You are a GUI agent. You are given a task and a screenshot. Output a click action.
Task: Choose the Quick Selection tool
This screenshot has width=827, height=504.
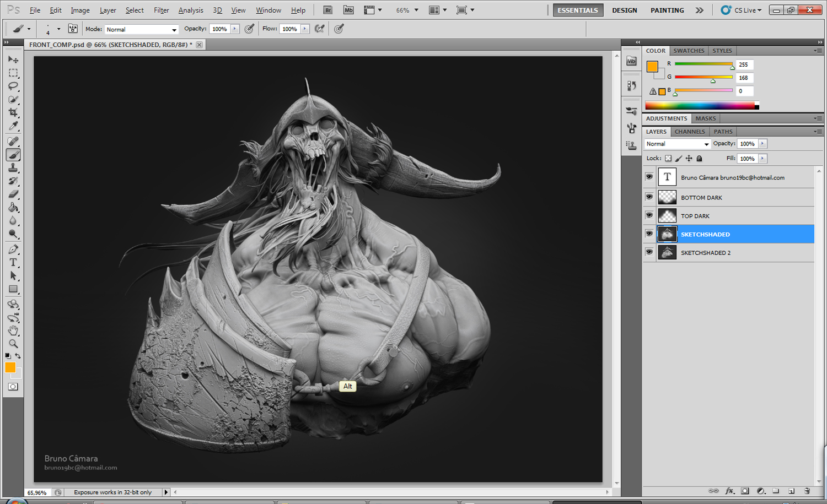13,99
